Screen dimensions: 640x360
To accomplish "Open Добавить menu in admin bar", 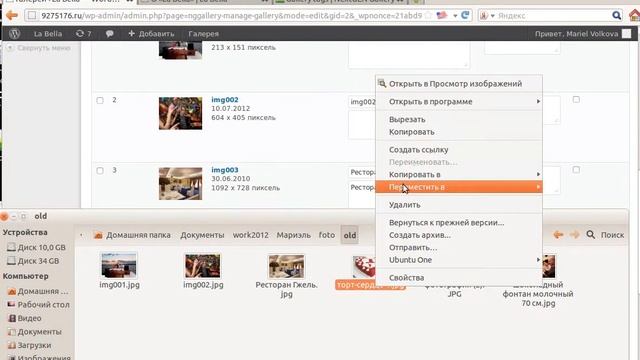I will [x=151, y=33].
